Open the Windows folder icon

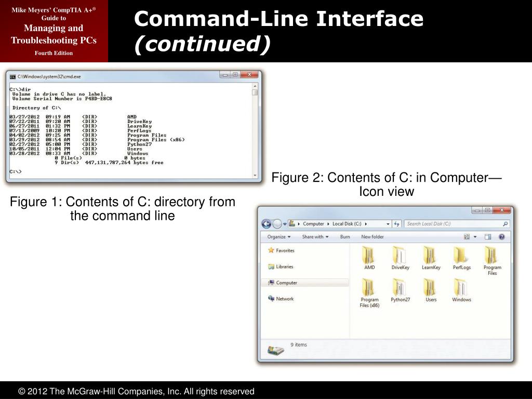[x=461, y=290]
